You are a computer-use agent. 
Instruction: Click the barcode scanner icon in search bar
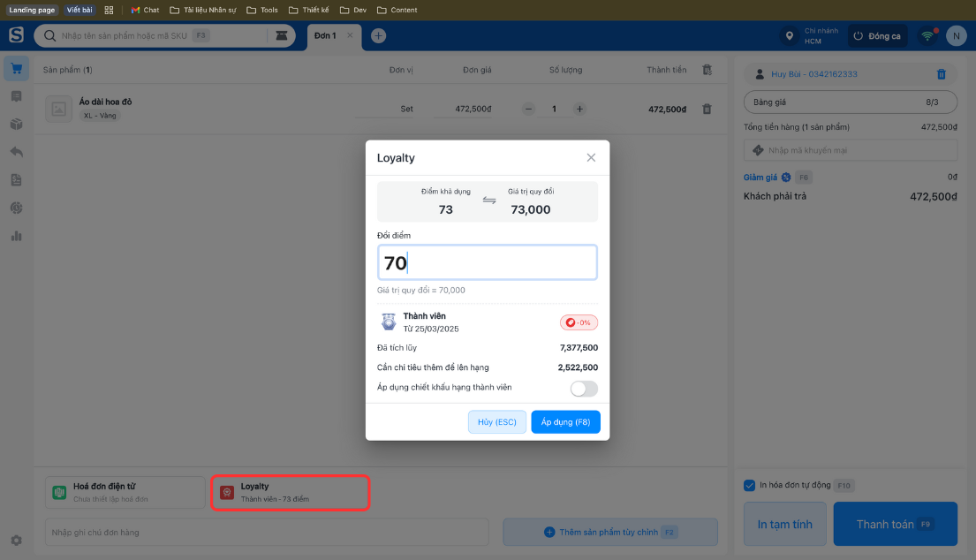282,35
